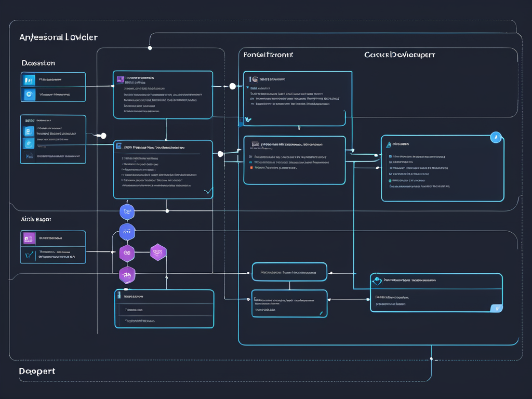
Task: Click the triangle A icon in right node
Action: tap(389, 144)
